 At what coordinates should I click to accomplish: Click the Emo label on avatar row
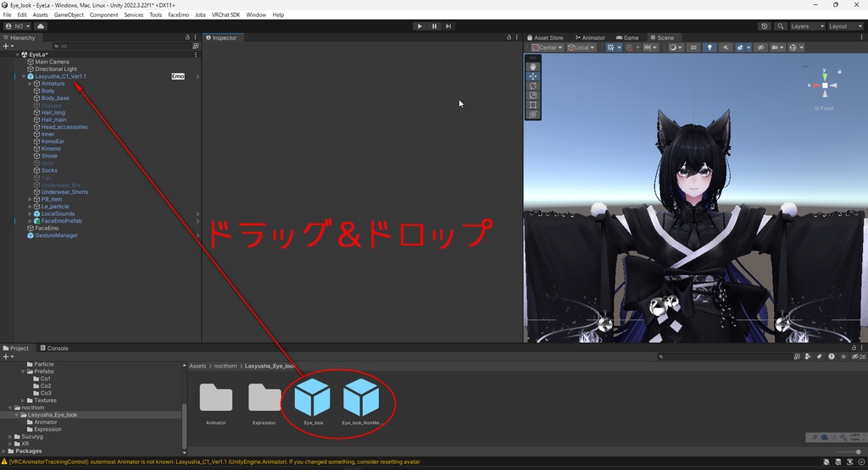tap(178, 76)
